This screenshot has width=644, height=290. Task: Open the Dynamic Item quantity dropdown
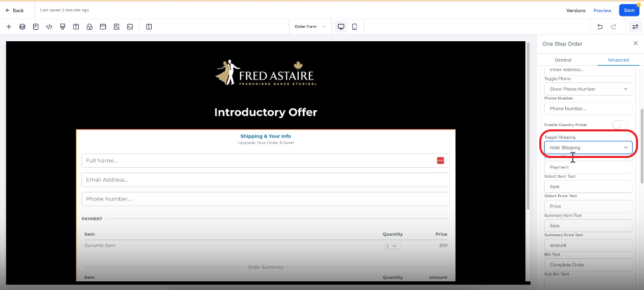[393, 246]
